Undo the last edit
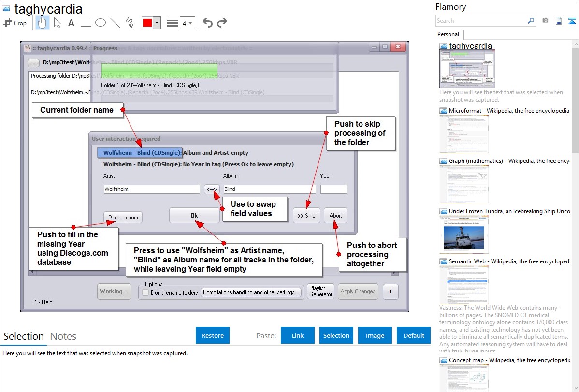579x392 pixels. (207, 23)
